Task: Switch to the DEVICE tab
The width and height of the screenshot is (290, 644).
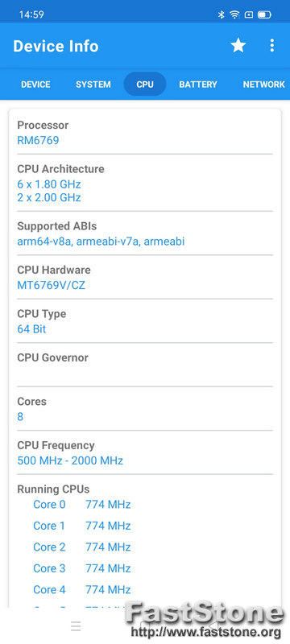Action: 35,85
